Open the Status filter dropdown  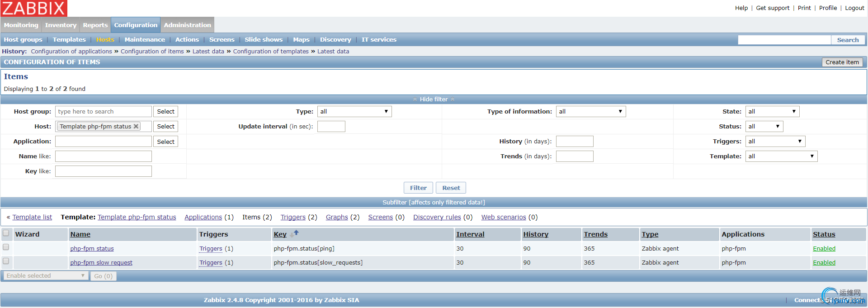pos(764,126)
